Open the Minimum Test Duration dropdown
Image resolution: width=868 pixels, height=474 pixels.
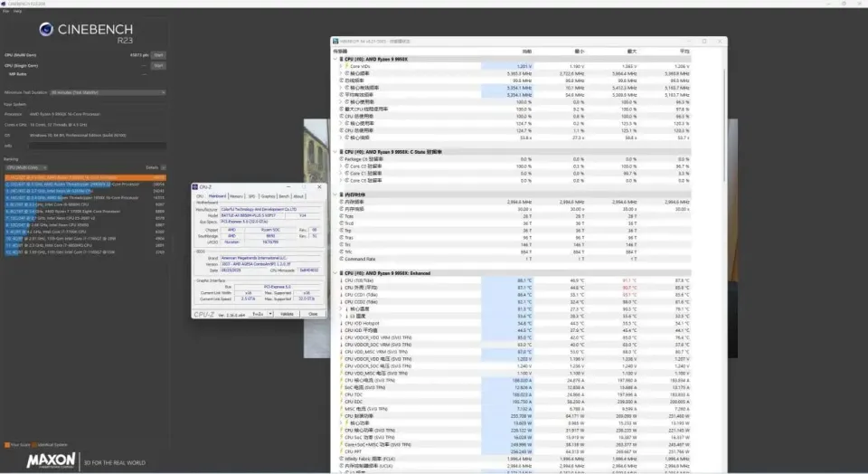[108, 92]
